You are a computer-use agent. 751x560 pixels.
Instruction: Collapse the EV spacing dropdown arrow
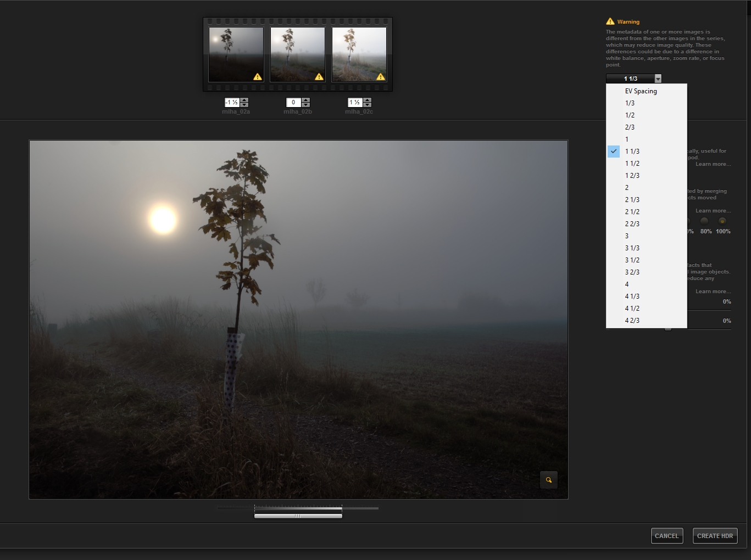click(x=658, y=79)
